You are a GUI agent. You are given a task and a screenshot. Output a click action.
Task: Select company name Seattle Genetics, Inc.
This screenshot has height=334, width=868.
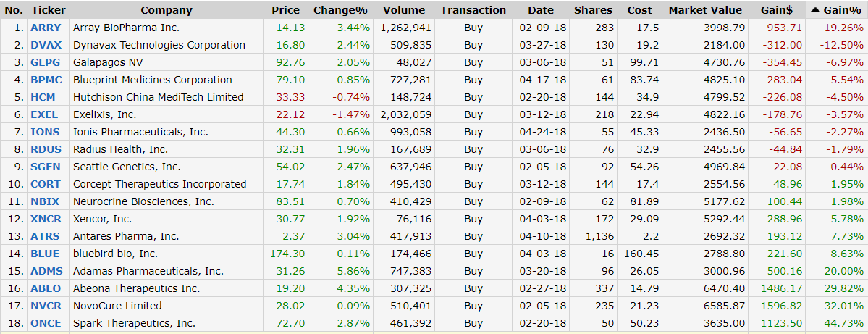coord(128,167)
